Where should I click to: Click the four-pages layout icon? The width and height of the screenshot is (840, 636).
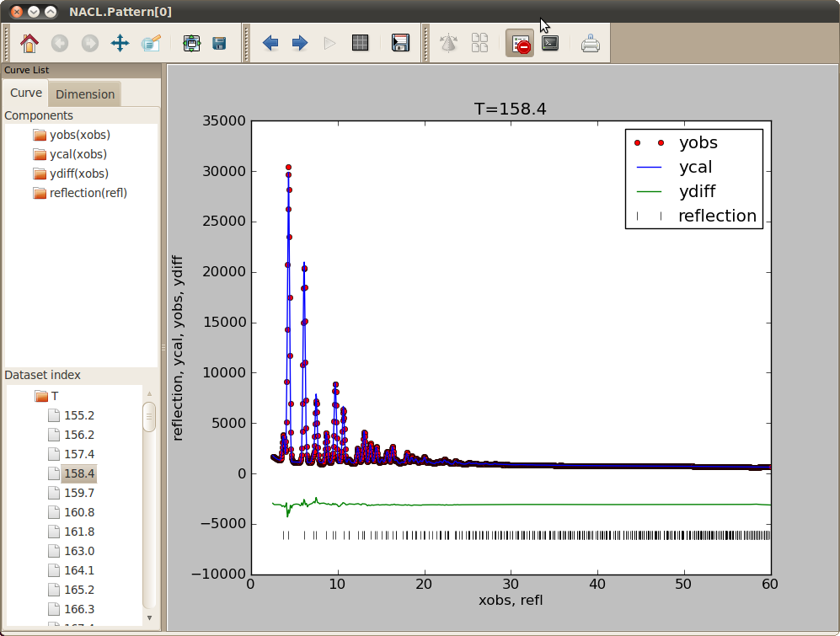click(x=479, y=43)
